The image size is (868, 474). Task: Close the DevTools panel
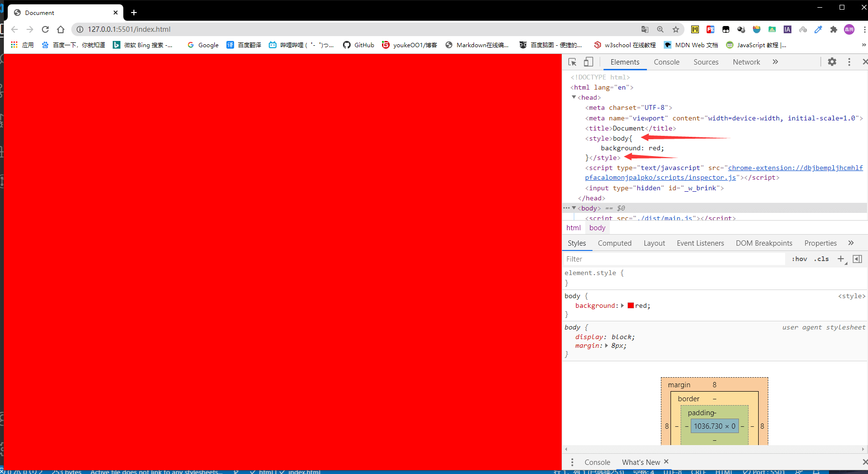point(865,62)
